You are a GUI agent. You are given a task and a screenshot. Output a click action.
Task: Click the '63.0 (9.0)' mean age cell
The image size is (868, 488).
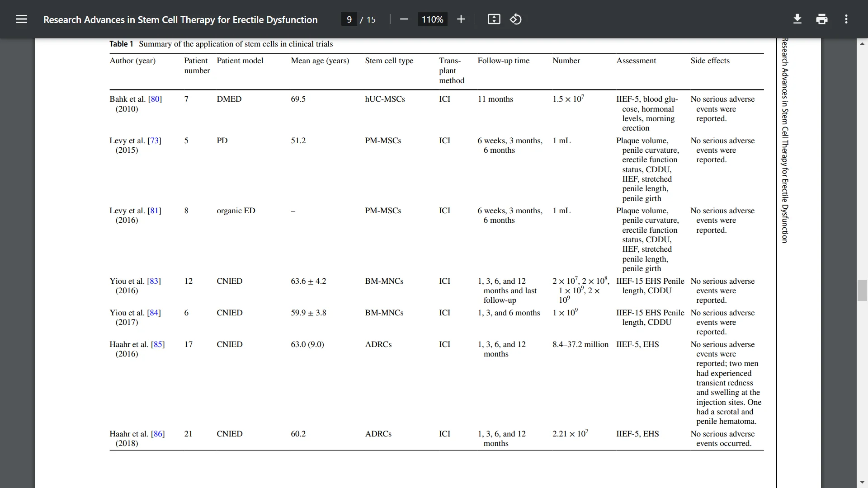[307, 344]
